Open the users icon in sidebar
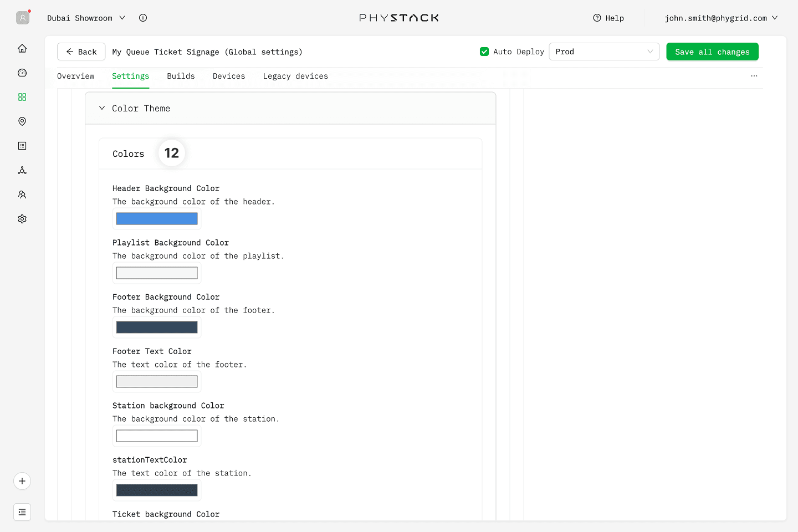The height and width of the screenshot is (532, 798). tap(22, 195)
